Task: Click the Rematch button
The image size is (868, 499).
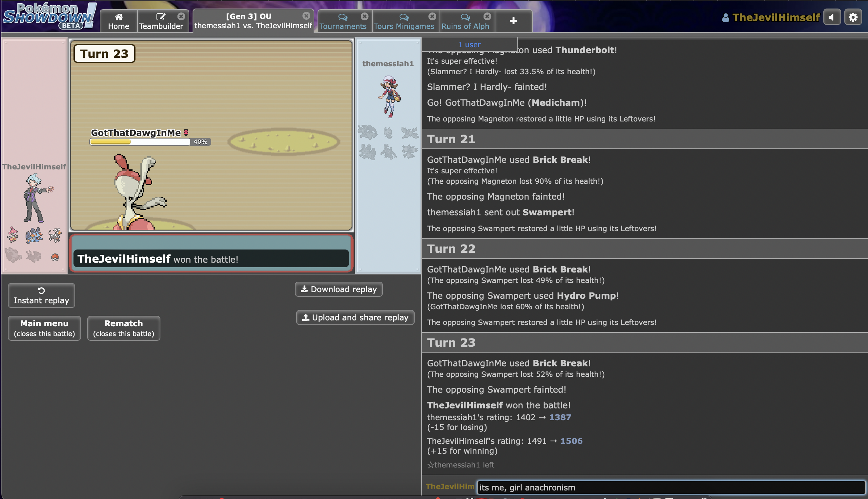Action: 123,328
